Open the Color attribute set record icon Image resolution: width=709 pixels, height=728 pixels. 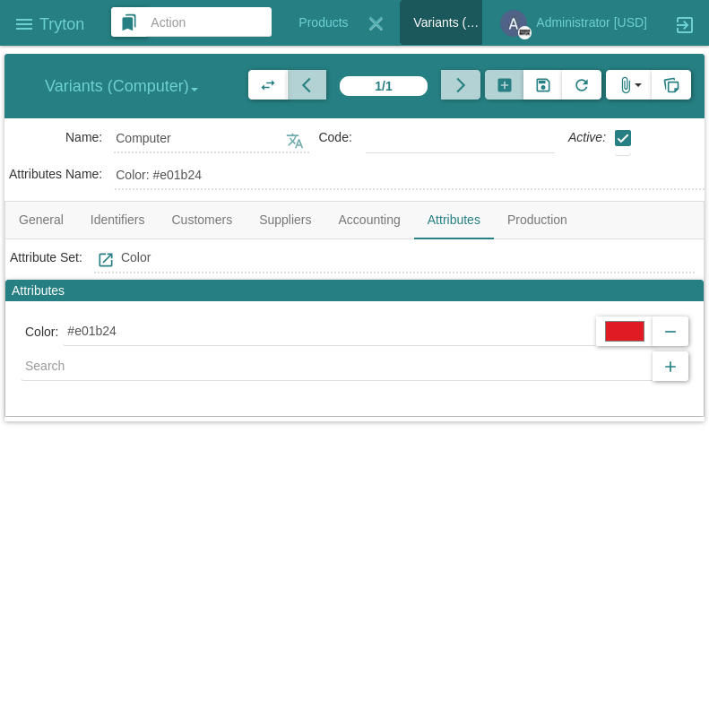click(x=106, y=259)
